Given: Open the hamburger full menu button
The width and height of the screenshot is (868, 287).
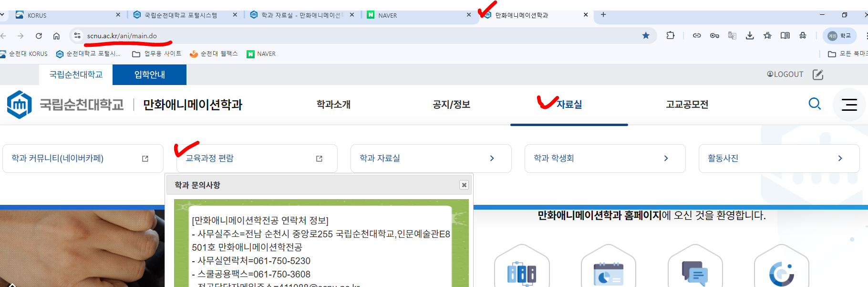Looking at the screenshot, I should click(849, 105).
